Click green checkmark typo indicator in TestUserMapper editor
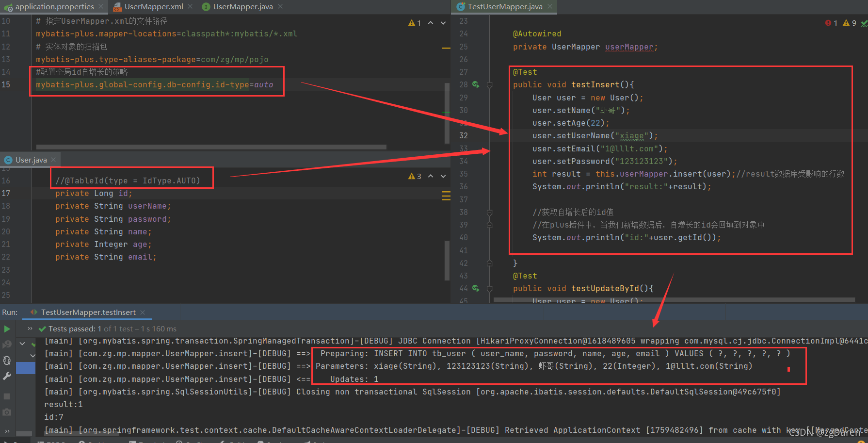Image resolution: width=868 pixels, height=443 pixels. (x=864, y=23)
